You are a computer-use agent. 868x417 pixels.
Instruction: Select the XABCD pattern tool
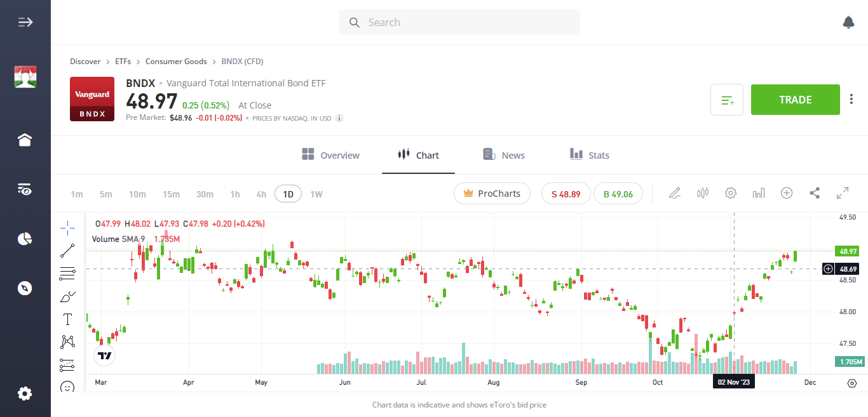(67, 342)
